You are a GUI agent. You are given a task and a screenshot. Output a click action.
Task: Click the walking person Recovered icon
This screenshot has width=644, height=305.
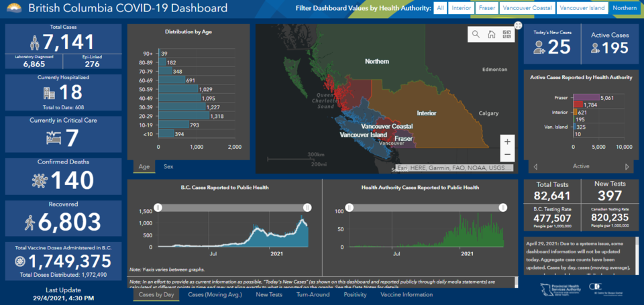tap(30, 223)
